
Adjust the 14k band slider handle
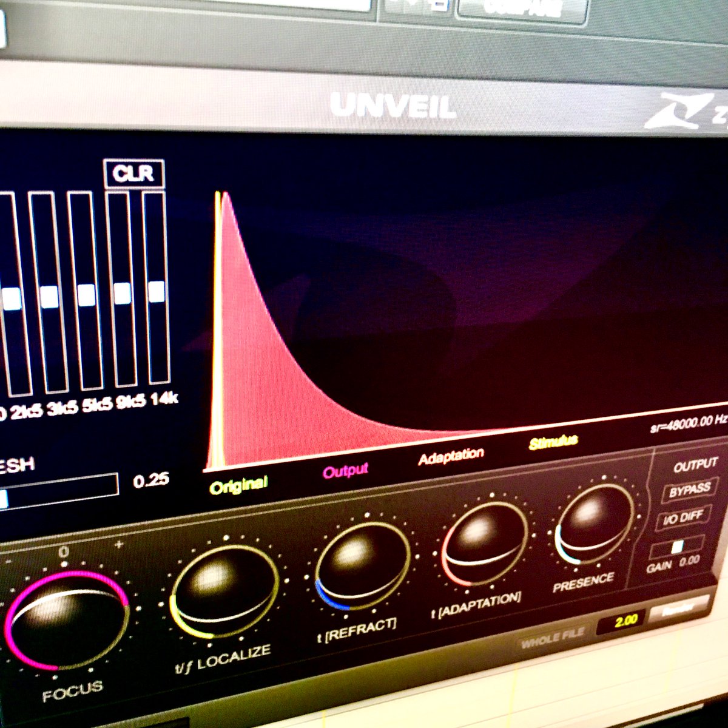click(157, 291)
